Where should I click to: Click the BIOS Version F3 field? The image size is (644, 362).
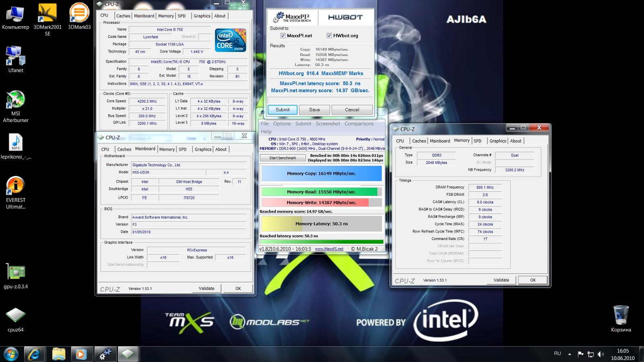189,224
